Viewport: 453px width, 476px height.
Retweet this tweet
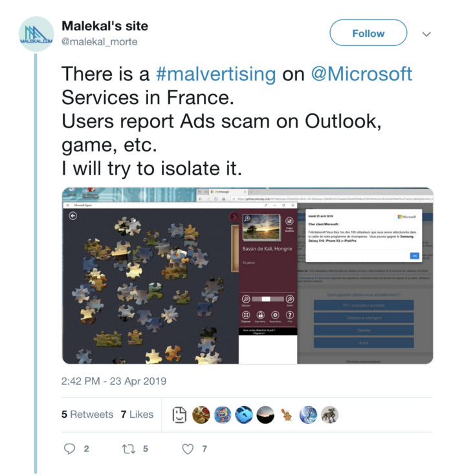click(129, 448)
